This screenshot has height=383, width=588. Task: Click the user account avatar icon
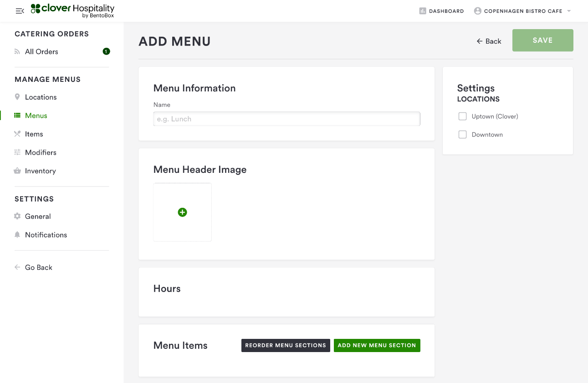click(477, 11)
